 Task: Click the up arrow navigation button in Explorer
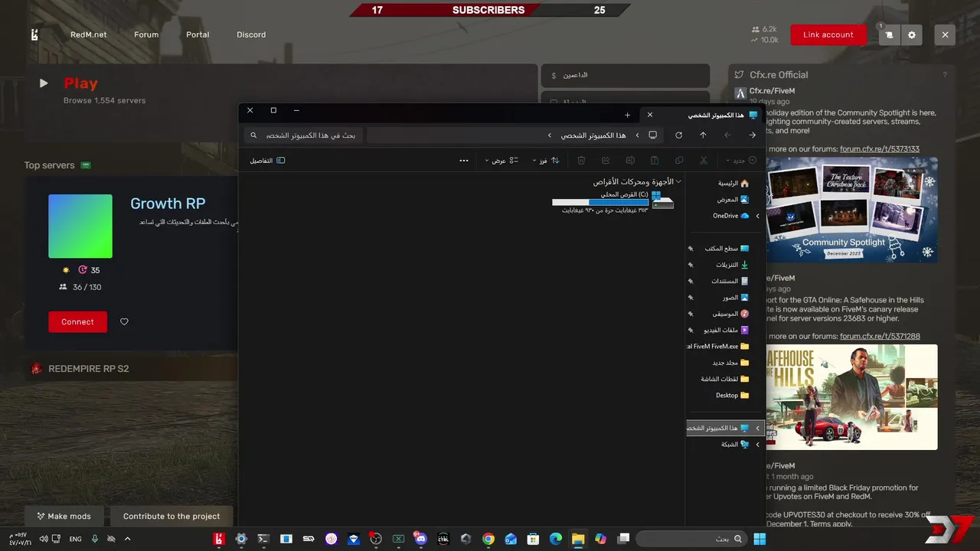703,135
